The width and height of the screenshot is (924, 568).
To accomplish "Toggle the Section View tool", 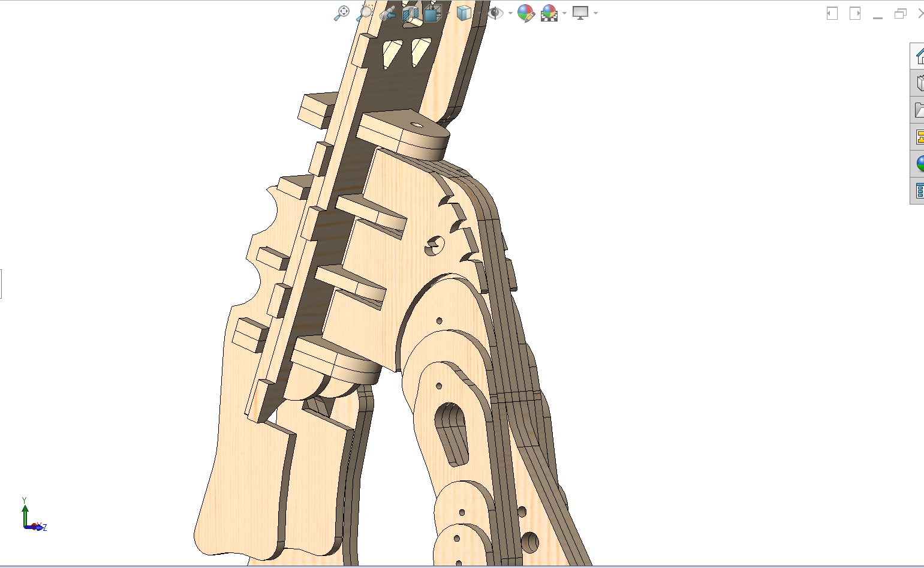I will pyautogui.click(x=411, y=13).
